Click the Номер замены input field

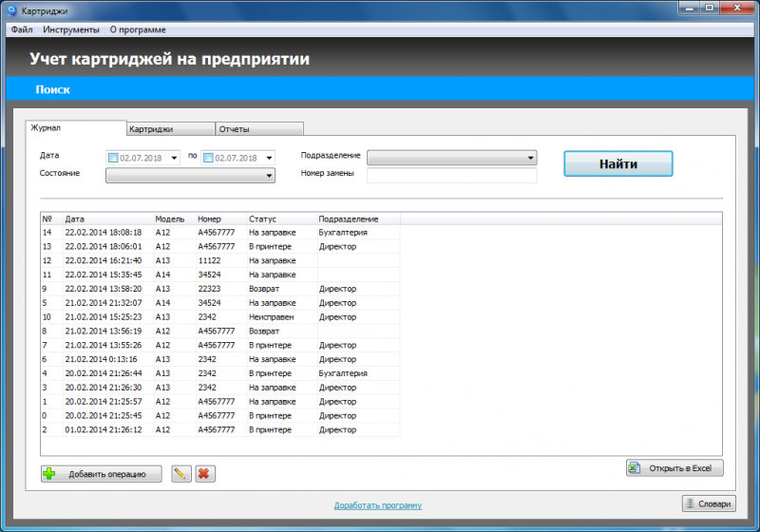(x=452, y=175)
